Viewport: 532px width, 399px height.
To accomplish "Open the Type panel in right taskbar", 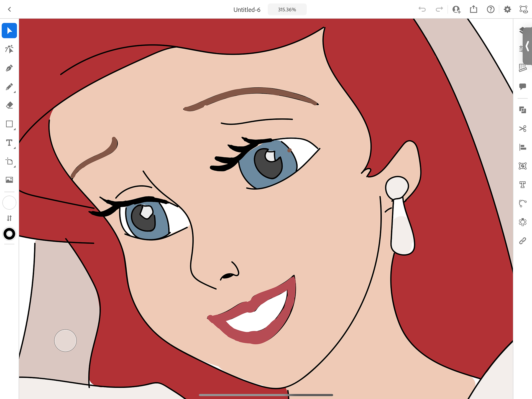I will pos(523,185).
